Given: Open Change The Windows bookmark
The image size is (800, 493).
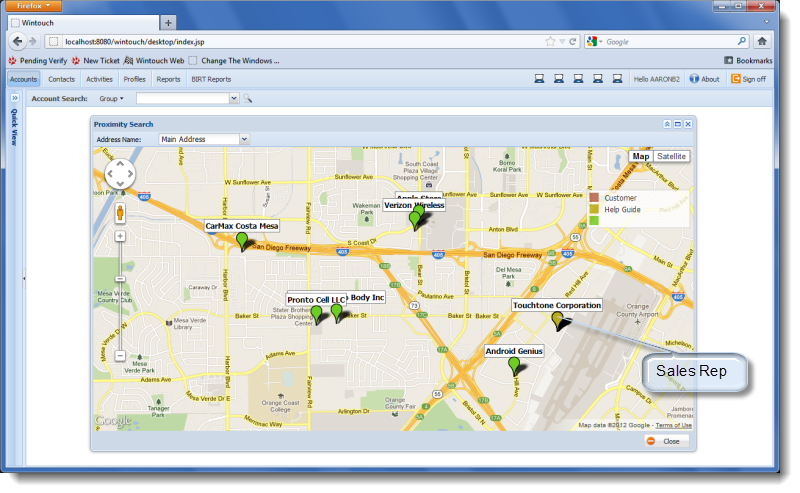Looking at the screenshot, I should (234, 61).
